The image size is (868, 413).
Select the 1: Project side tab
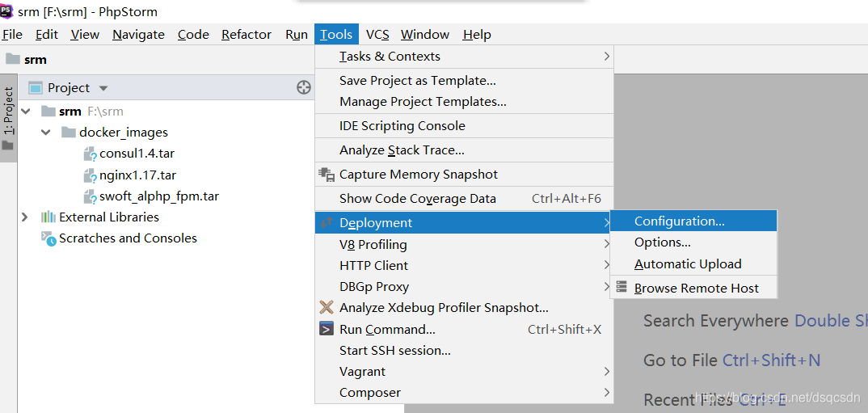point(8,118)
